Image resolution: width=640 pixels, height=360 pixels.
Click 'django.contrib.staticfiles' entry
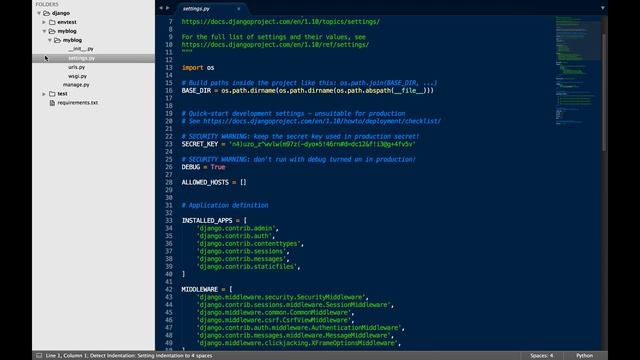[x=247, y=267]
